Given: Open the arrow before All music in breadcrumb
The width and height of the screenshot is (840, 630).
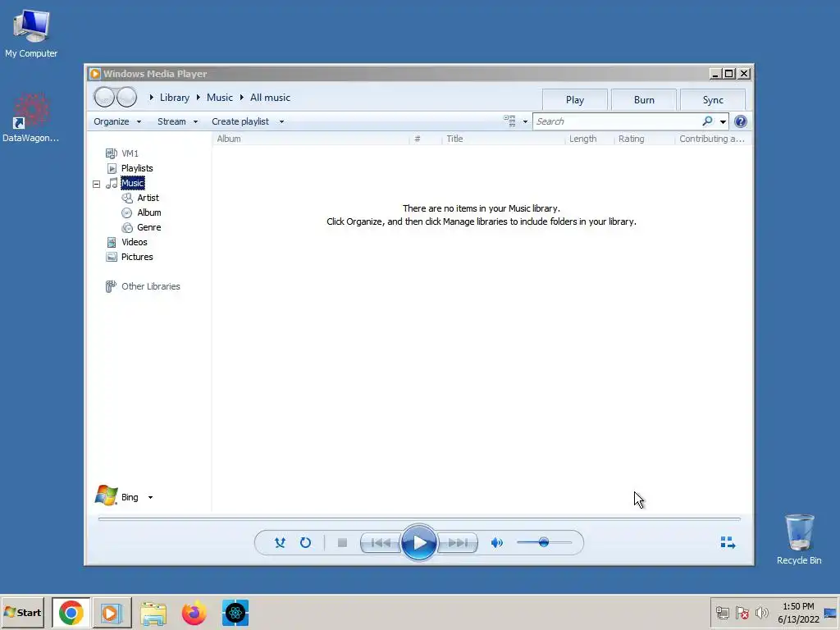Looking at the screenshot, I should [x=242, y=98].
